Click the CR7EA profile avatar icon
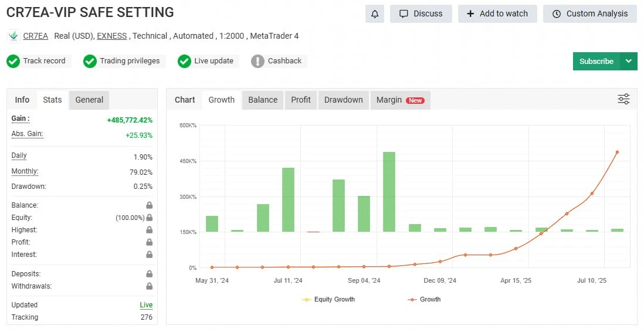 13,36
